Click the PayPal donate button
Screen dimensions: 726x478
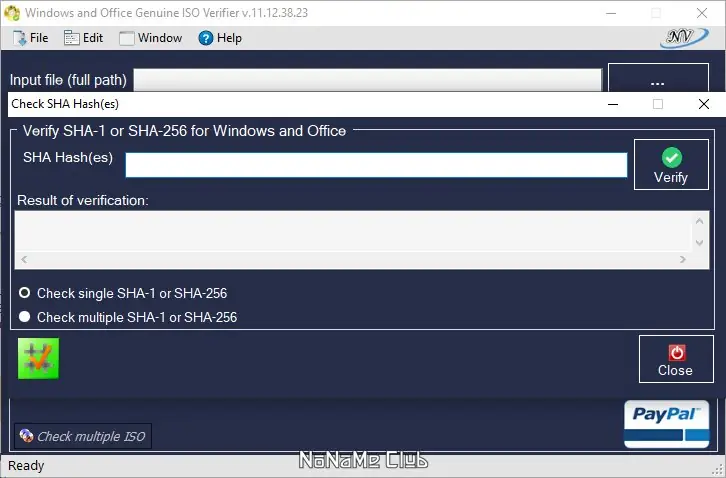(666, 424)
